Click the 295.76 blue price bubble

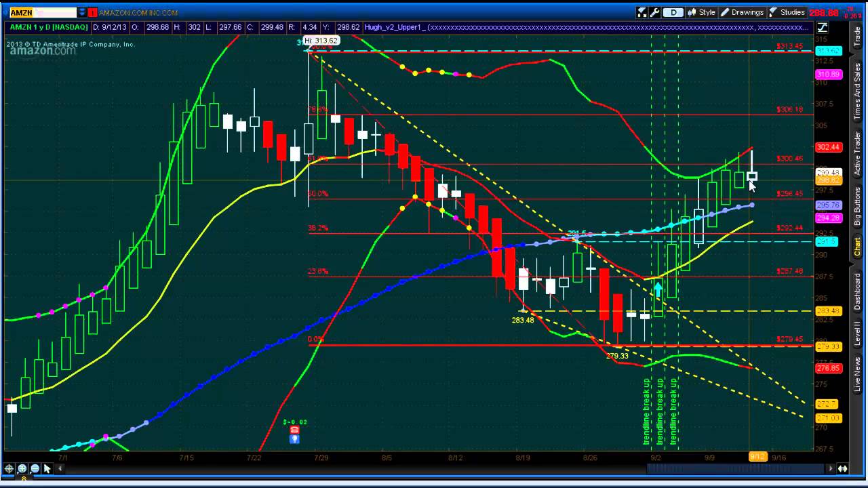[x=829, y=205]
